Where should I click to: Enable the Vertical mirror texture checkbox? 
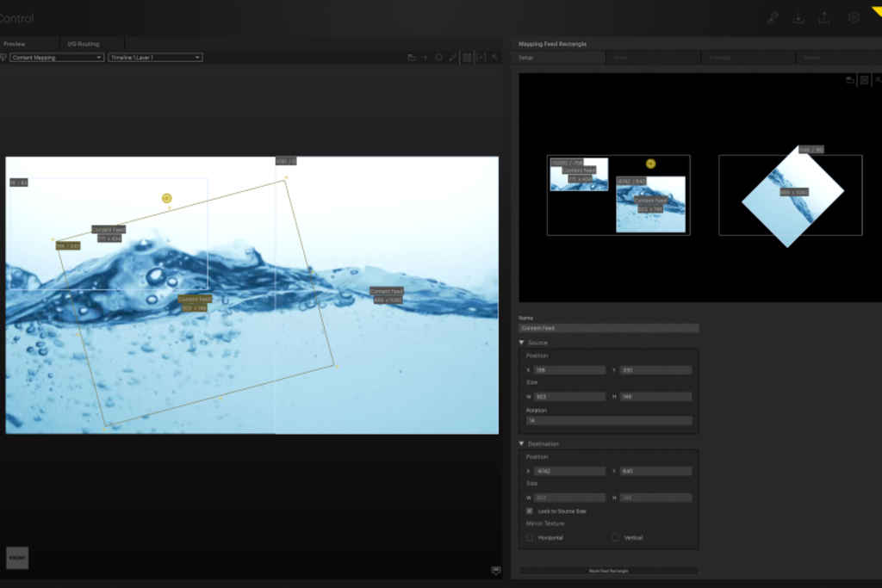tap(615, 537)
